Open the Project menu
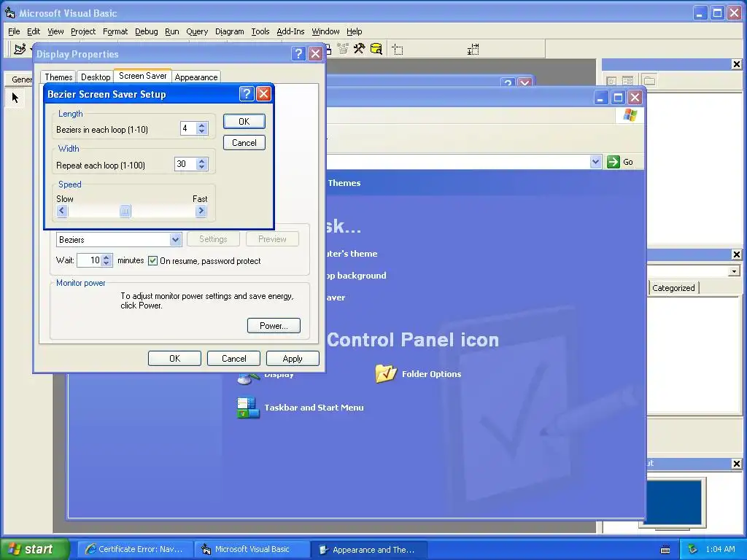 point(83,31)
